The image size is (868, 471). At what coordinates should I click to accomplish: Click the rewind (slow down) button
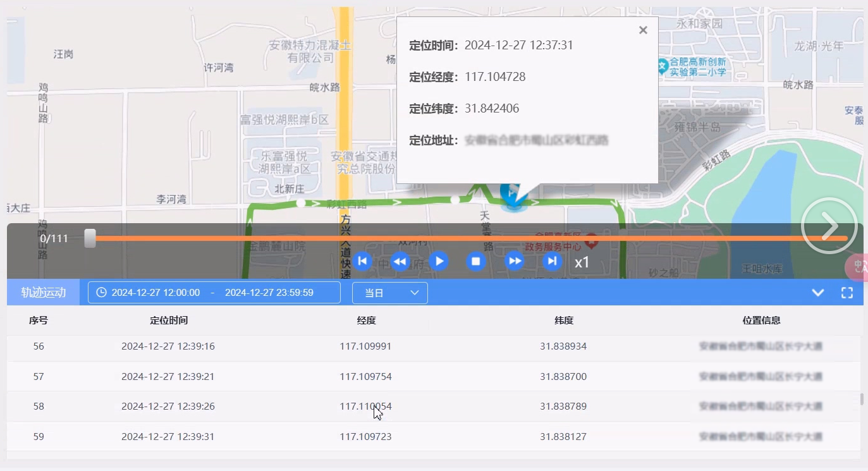[400, 261]
